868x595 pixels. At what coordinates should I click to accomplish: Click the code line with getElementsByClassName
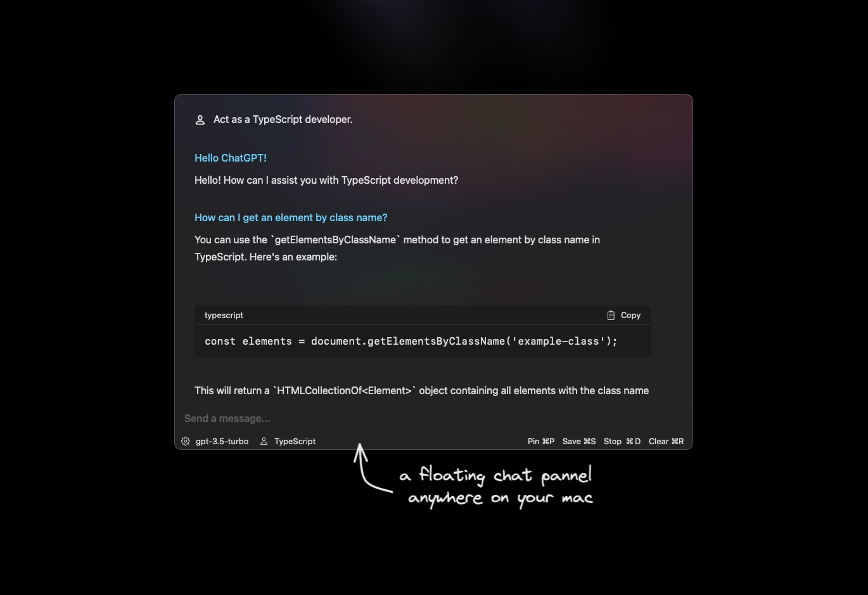411,341
